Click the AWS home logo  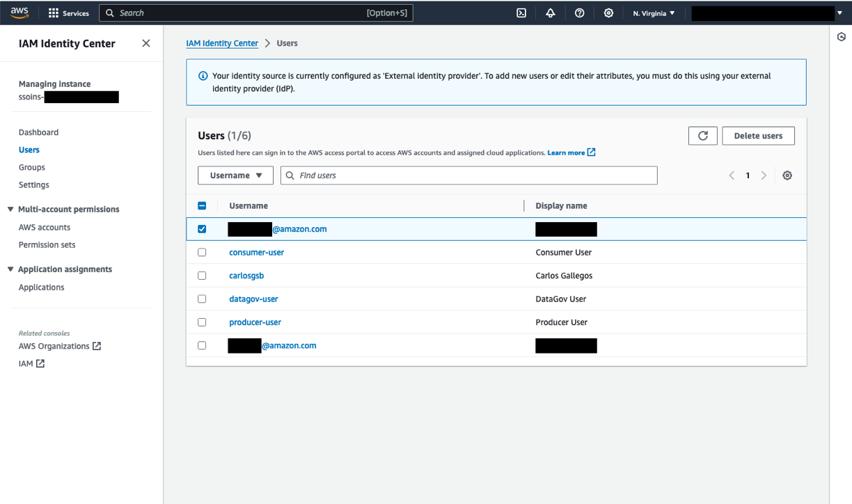pyautogui.click(x=19, y=12)
